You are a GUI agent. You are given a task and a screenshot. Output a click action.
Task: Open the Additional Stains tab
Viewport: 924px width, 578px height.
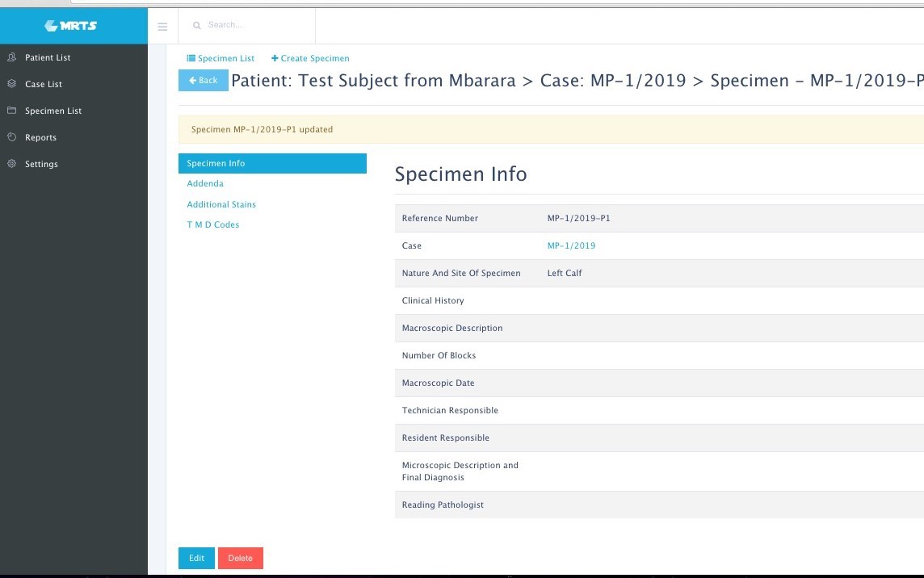221,204
